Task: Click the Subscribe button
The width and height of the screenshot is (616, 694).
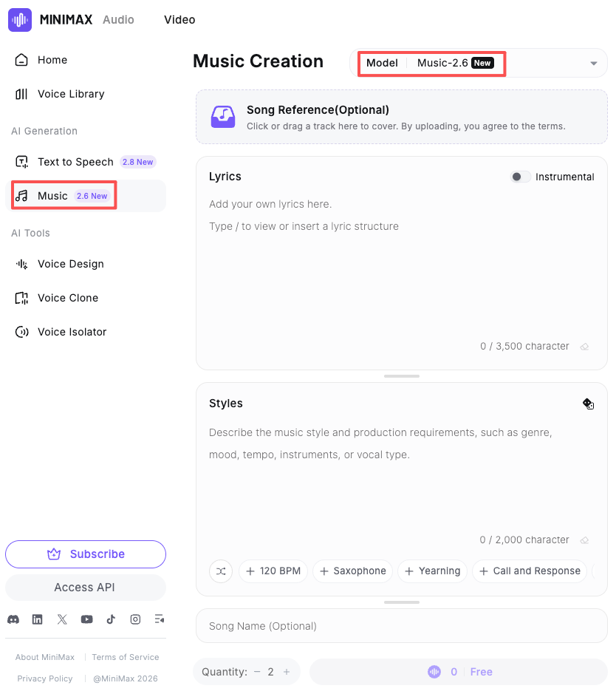Action: tap(86, 554)
